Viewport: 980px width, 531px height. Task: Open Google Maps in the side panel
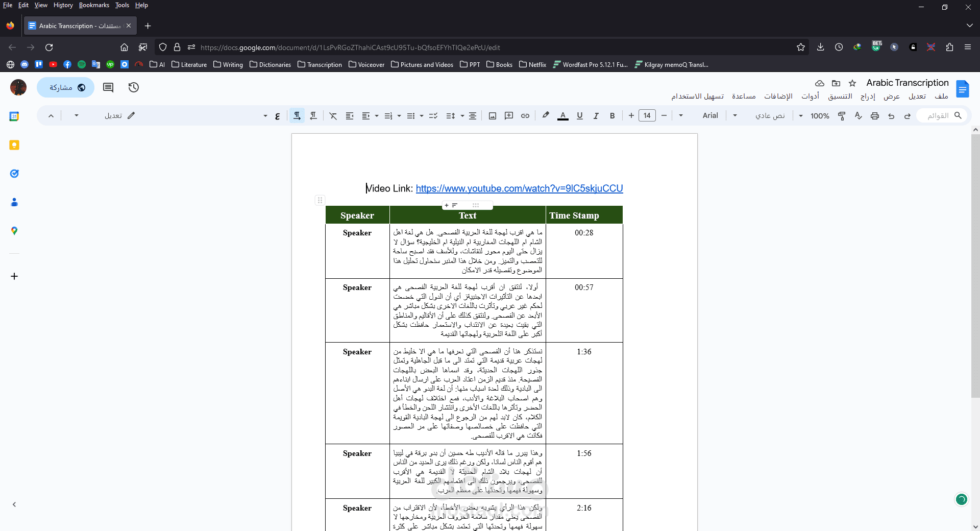point(14,231)
